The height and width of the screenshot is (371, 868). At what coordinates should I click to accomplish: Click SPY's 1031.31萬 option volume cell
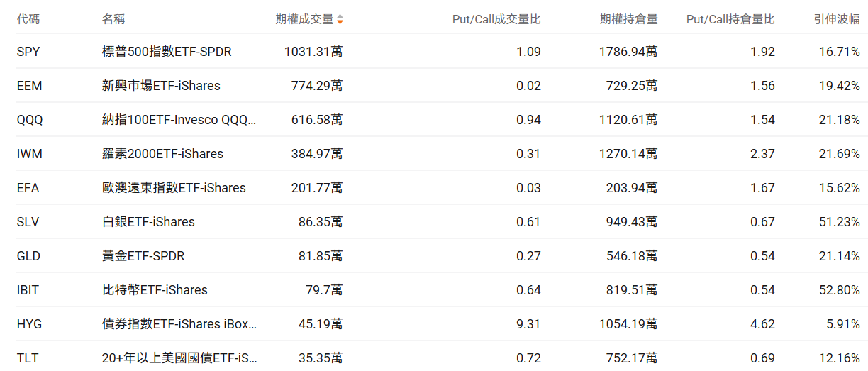pyautogui.click(x=313, y=52)
